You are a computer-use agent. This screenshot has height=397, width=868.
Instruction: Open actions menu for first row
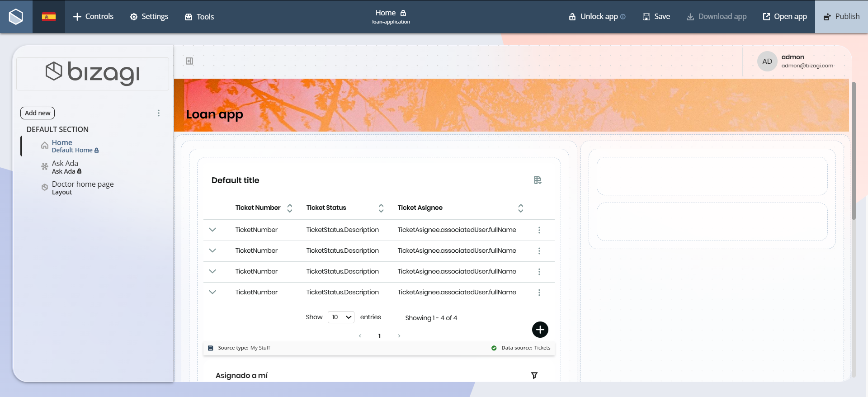pyautogui.click(x=539, y=230)
